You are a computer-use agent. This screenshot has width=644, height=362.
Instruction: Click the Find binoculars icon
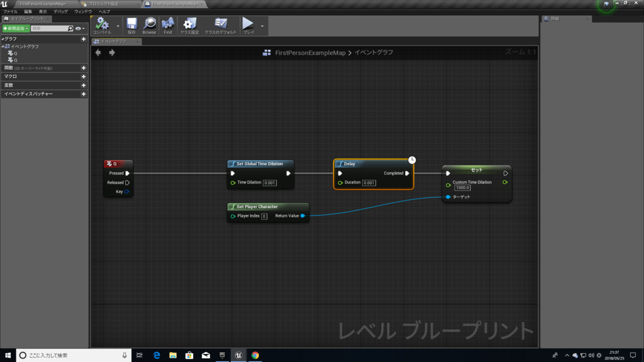pyautogui.click(x=167, y=25)
